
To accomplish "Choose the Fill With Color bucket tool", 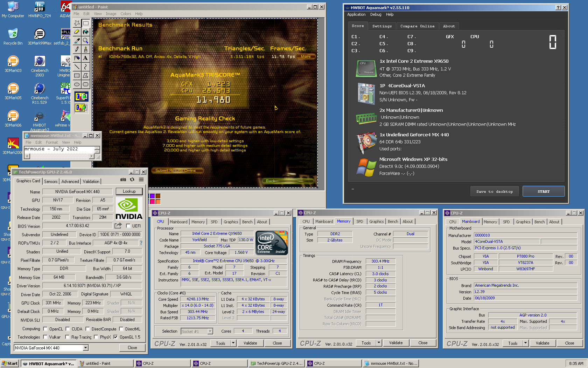I will (86, 32).
